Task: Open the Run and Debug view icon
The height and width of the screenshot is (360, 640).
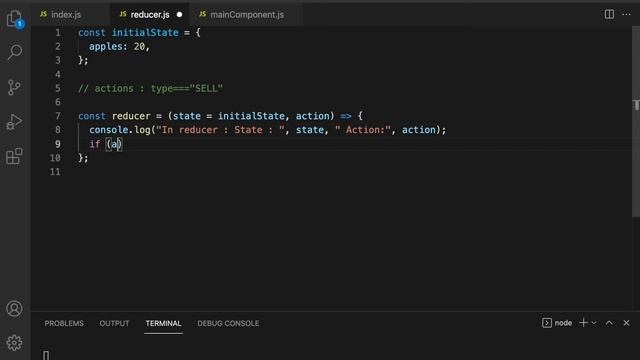Action: [14, 122]
